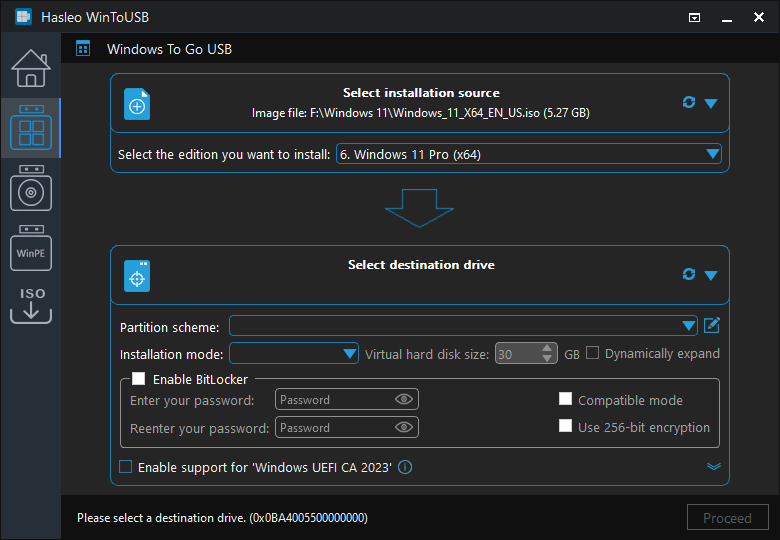Click the Enter your password field

[x=347, y=399]
